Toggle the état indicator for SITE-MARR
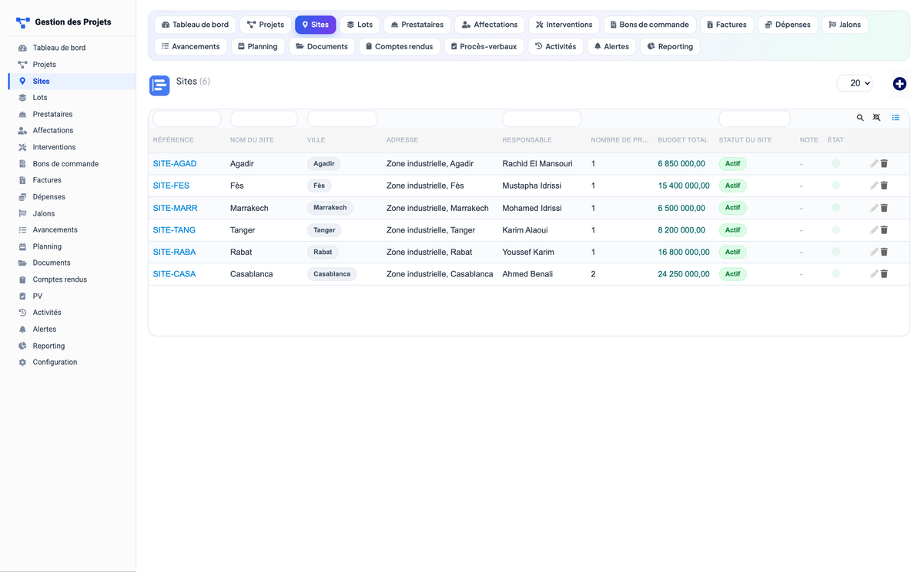924x572 pixels. click(835, 208)
